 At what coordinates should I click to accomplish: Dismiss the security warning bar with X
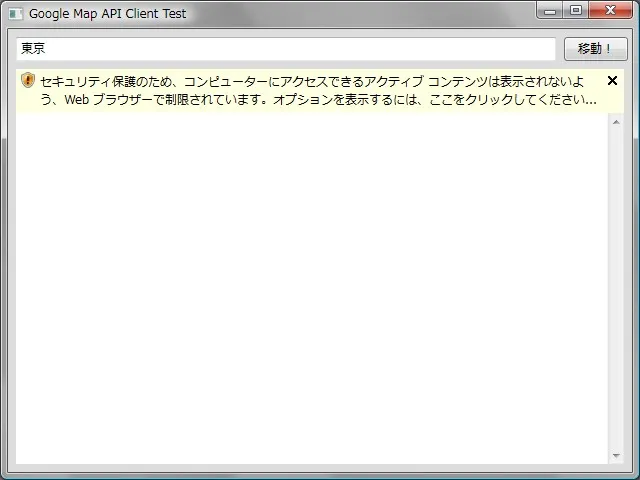(x=612, y=81)
